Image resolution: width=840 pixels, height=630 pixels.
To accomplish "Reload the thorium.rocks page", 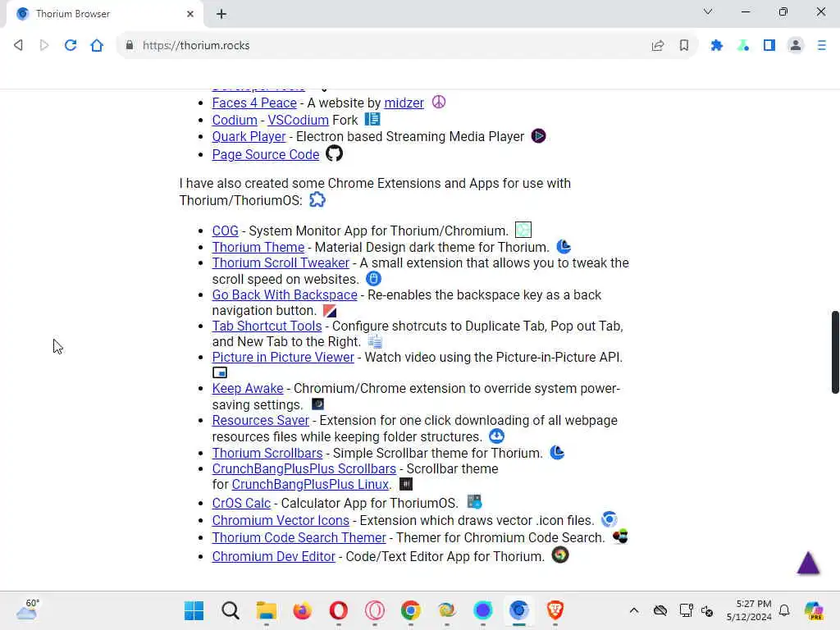I will coord(71,45).
